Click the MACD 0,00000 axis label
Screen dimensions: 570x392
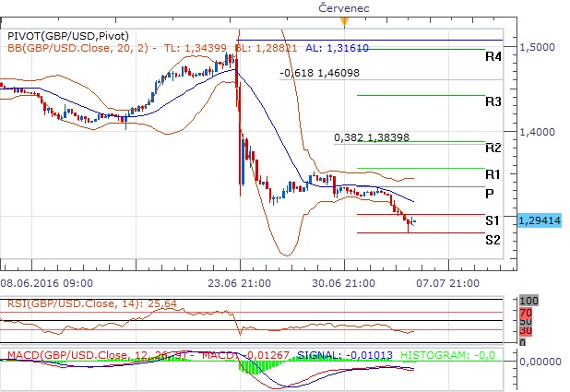(540, 362)
